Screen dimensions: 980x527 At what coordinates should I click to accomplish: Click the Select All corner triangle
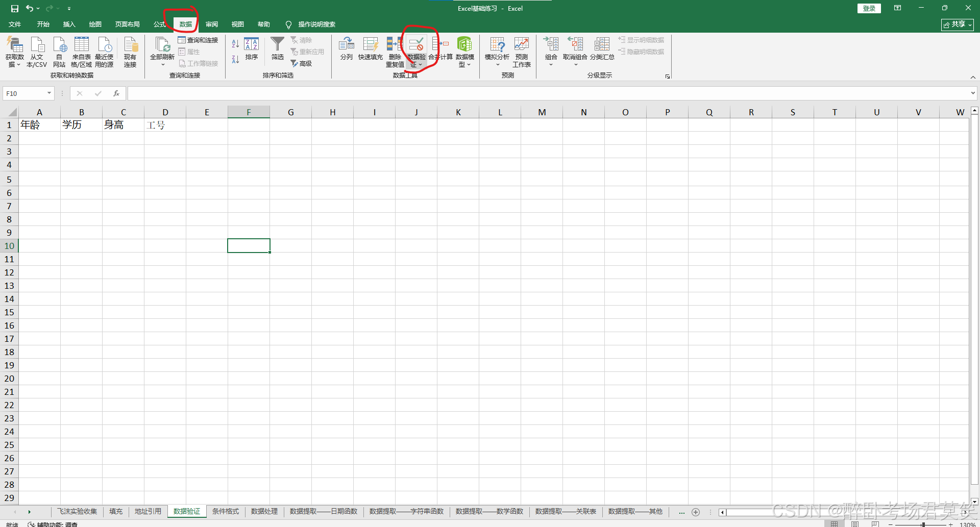pyautogui.click(x=13, y=112)
